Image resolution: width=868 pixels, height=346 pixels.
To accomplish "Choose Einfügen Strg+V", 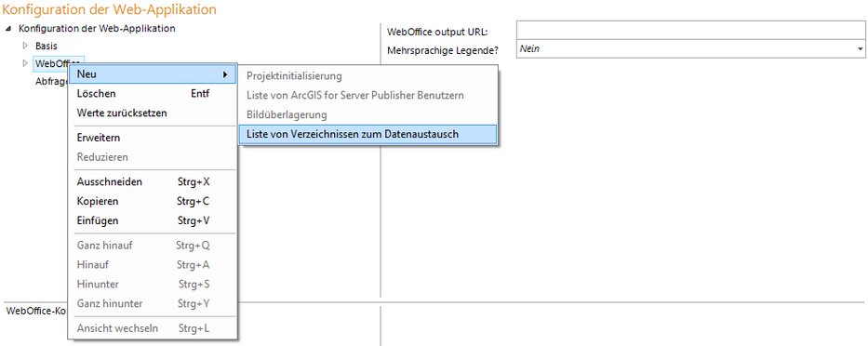I will coord(153,220).
